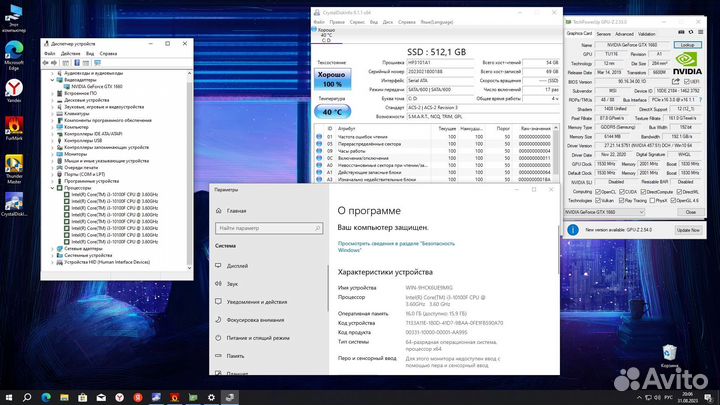Viewport: 720px width, 405px height.
Task: Open the Язык(Language) menu in CrystalDiskInfo
Action: click(x=437, y=22)
